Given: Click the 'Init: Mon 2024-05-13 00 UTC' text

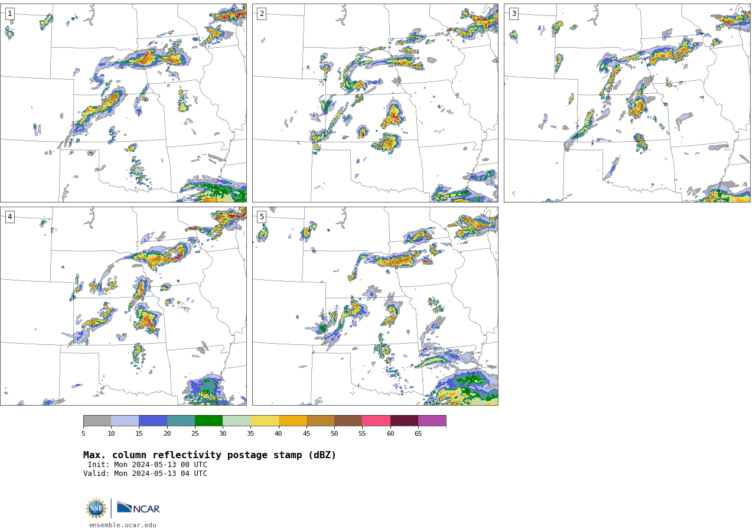Looking at the screenshot, I should tap(148, 465).
